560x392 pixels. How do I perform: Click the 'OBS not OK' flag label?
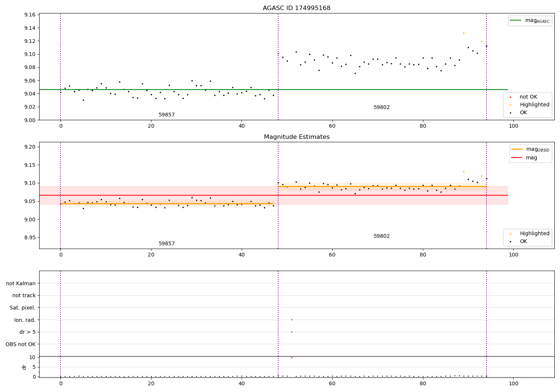point(21,344)
